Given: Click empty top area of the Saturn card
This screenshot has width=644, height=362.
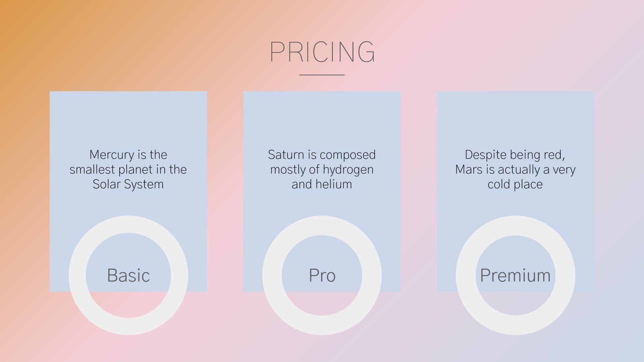Looking at the screenshot, I should [x=322, y=117].
